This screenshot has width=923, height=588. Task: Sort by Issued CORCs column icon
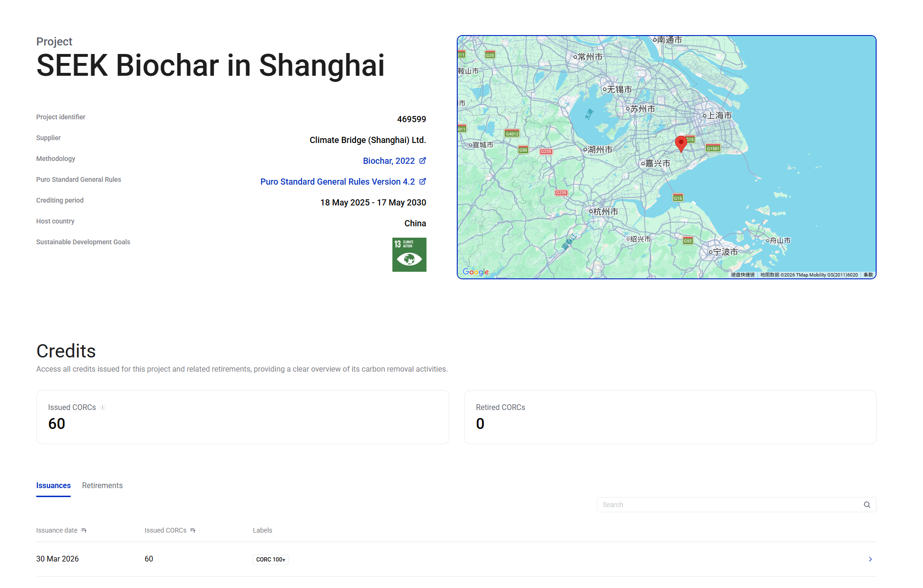click(193, 531)
